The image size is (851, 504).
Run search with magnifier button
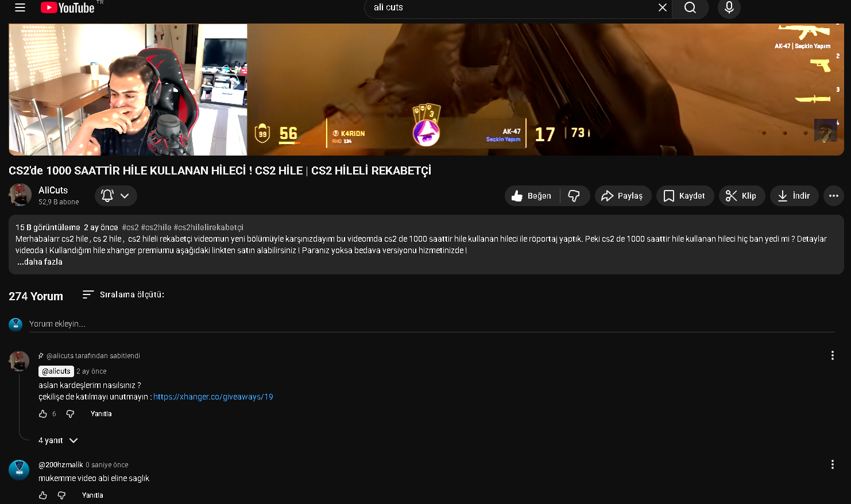[x=690, y=7]
